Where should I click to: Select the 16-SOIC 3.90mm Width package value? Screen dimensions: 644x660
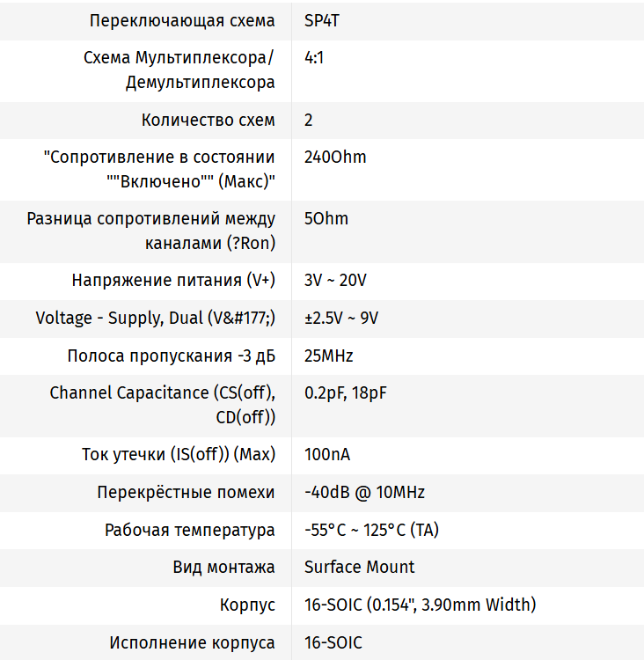pyautogui.click(x=420, y=605)
